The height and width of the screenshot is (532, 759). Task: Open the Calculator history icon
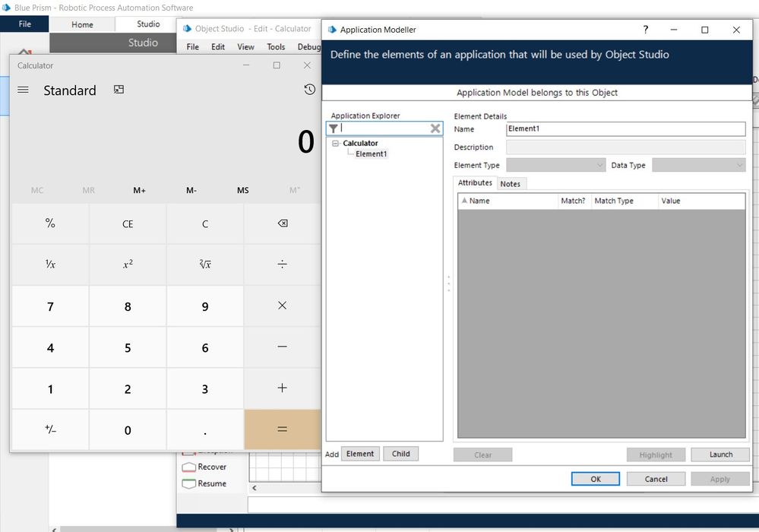click(310, 90)
